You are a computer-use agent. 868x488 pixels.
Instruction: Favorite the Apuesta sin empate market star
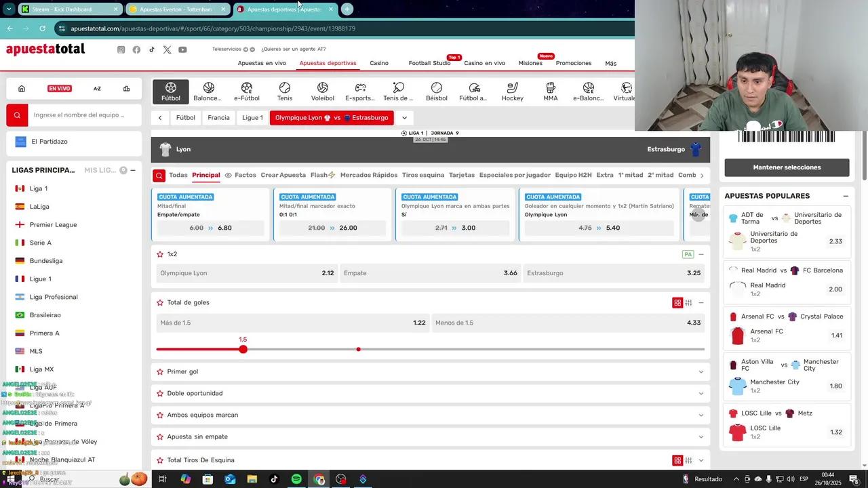point(160,436)
